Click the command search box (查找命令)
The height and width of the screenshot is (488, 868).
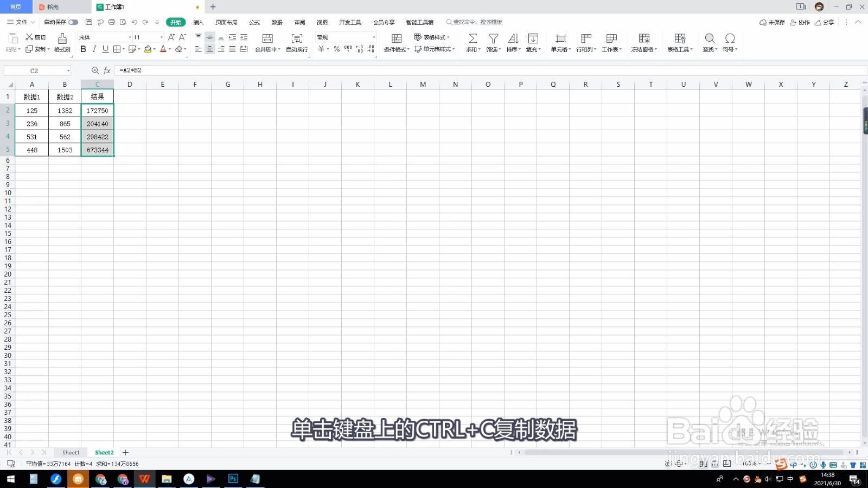pyautogui.click(x=474, y=22)
